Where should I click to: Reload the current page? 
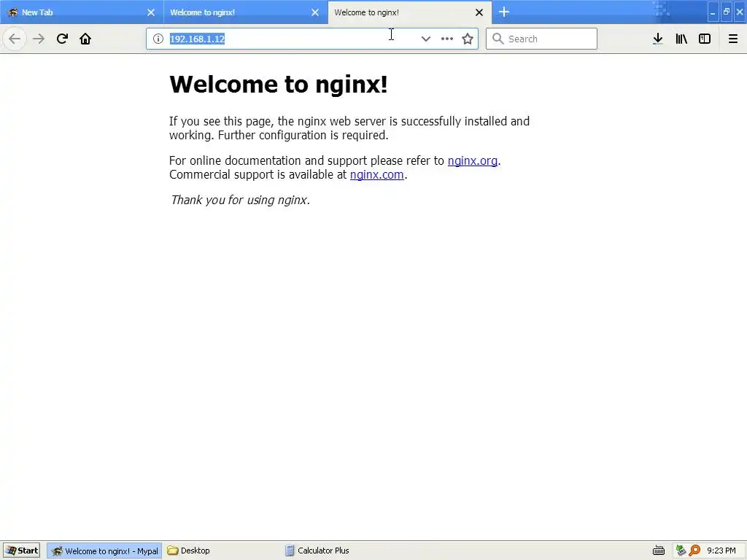[x=62, y=39]
